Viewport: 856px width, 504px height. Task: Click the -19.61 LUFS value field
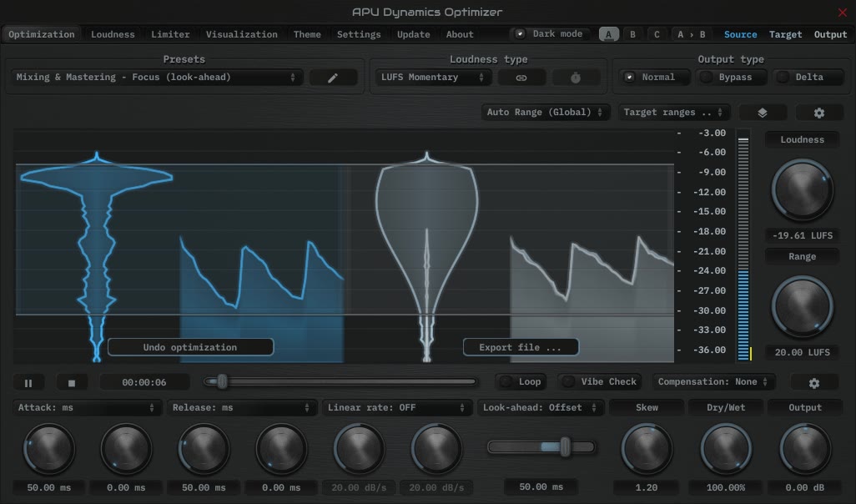click(802, 235)
